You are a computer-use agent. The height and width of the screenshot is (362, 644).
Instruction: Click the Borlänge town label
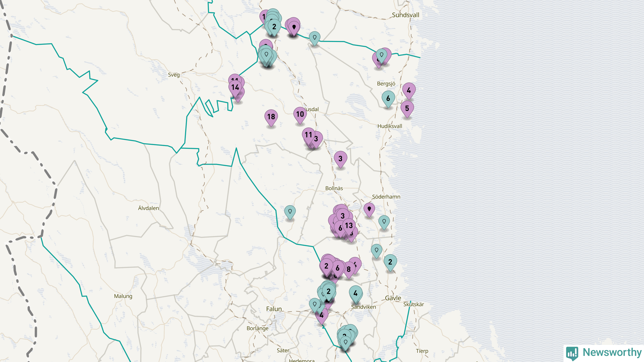[257, 329]
